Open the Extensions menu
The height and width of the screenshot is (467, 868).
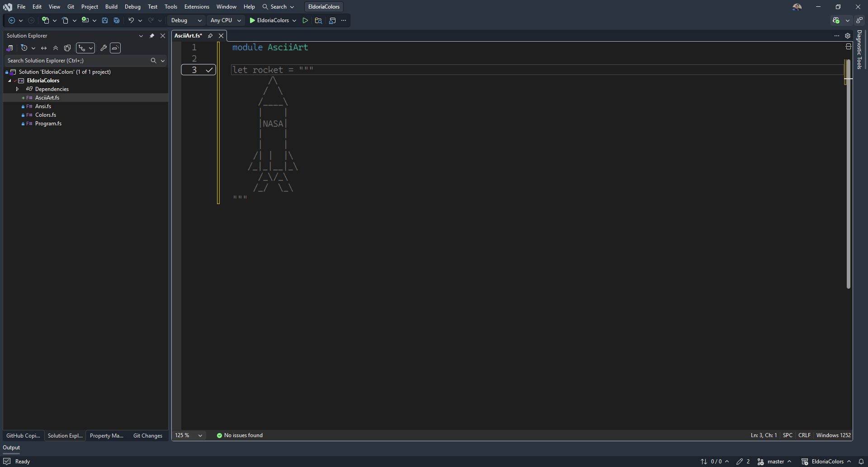click(197, 7)
